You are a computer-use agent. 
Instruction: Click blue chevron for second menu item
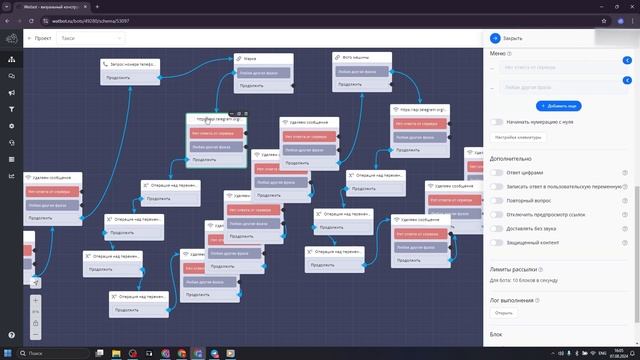[x=627, y=80]
